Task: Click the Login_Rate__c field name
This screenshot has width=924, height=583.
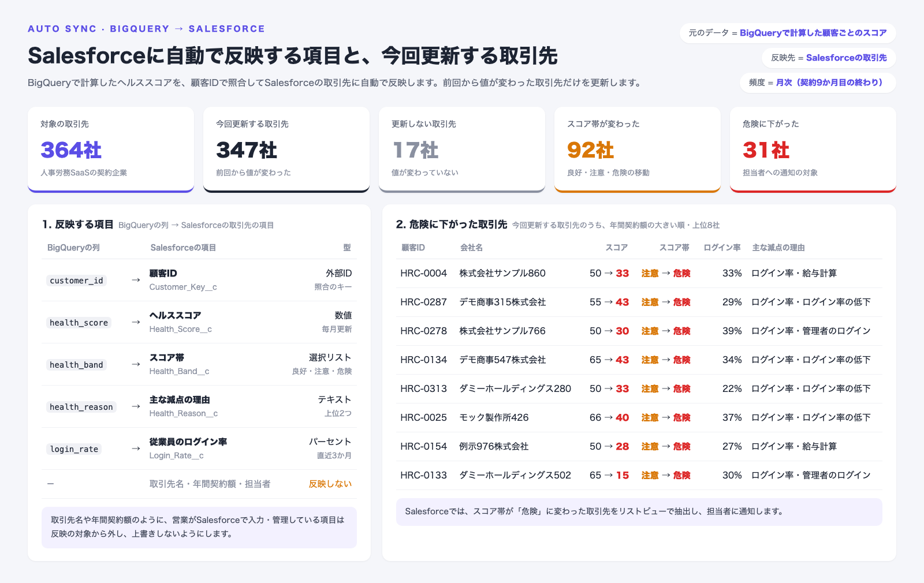Action: (176, 455)
